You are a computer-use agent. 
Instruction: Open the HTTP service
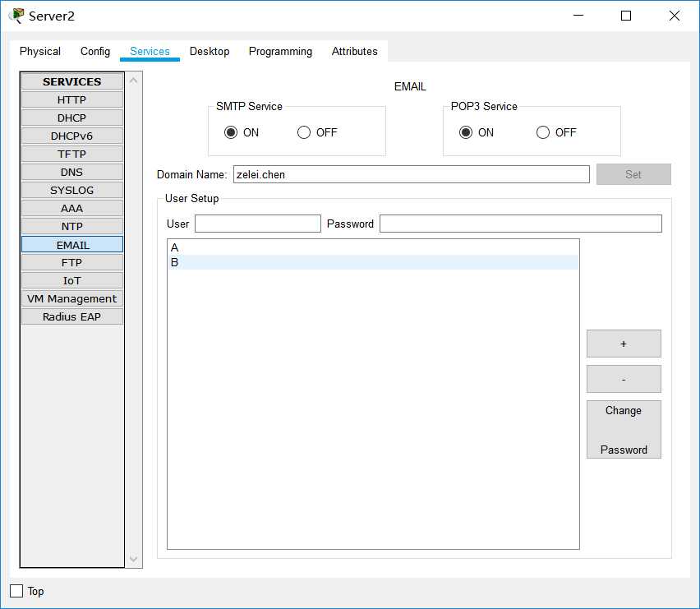(x=71, y=99)
